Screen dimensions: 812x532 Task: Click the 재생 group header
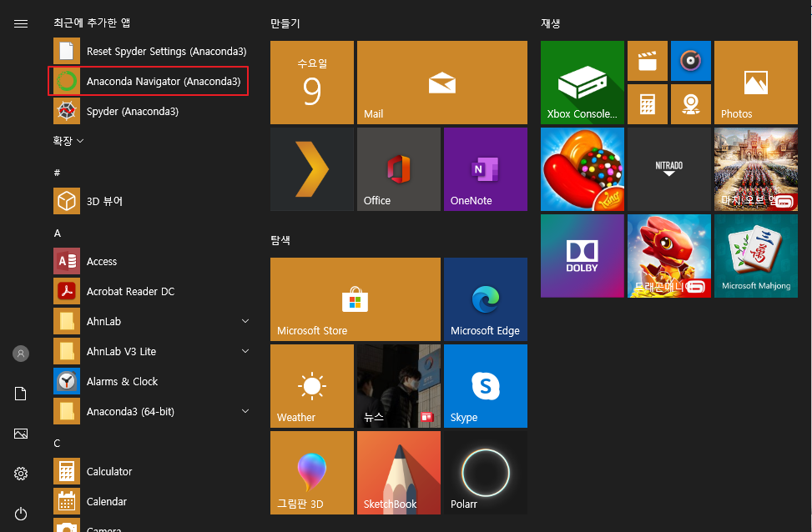[551, 23]
